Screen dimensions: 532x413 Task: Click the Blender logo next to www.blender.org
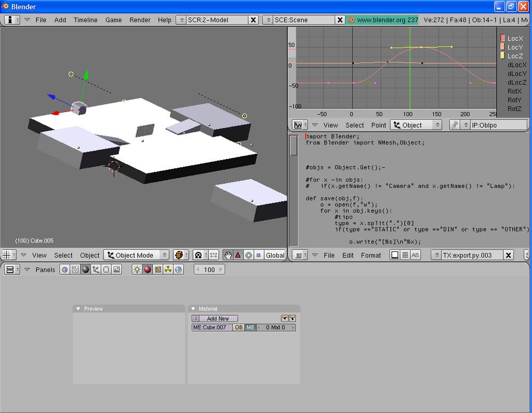point(352,20)
